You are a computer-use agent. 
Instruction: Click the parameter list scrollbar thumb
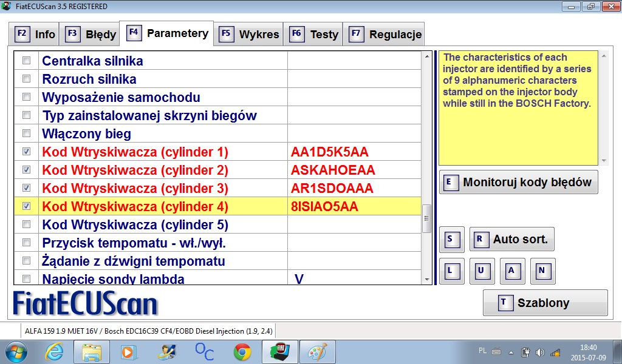pyautogui.click(x=427, y=218)
